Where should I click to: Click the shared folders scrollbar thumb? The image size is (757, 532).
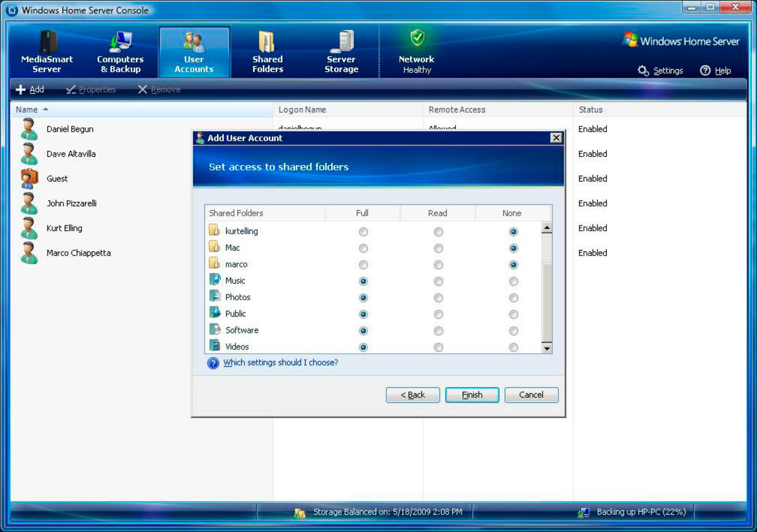coord(547,302)
